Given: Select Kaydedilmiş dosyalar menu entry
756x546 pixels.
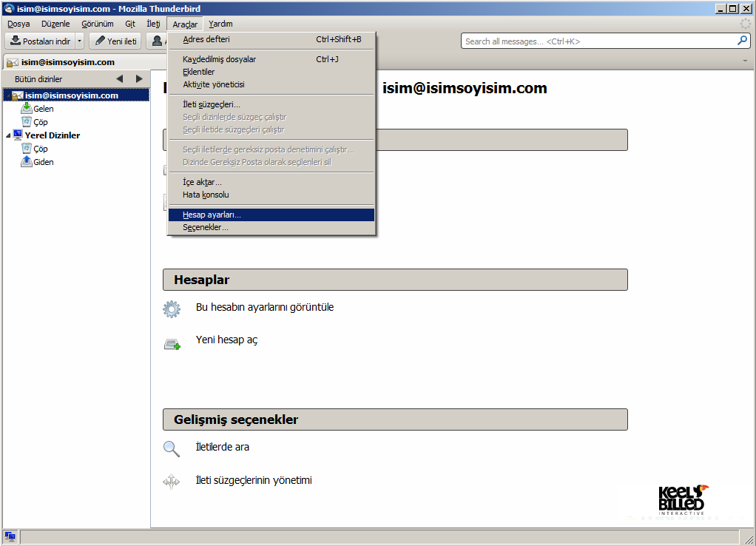Looking at the screenshot, I should 271,59.
